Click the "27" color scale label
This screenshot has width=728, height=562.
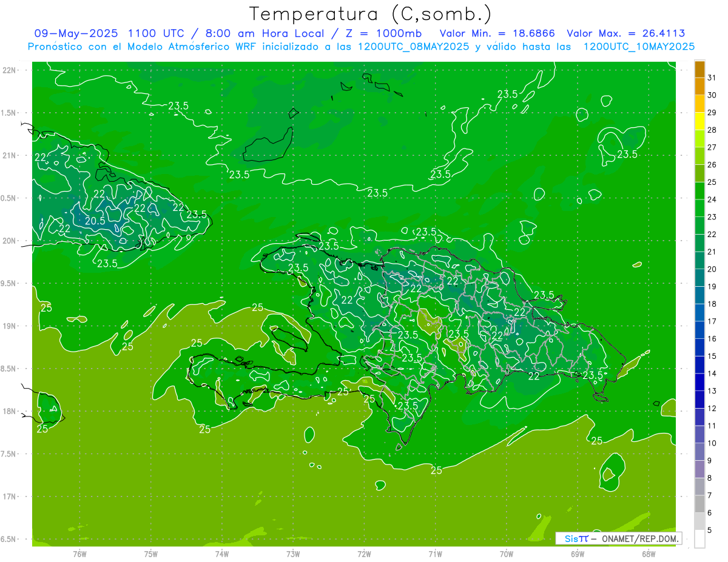(x=712, y=147)
